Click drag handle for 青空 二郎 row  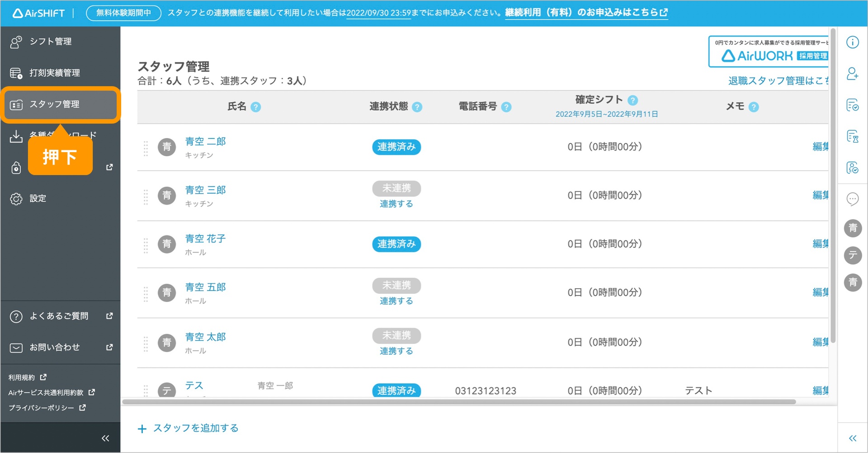[146, 148]
